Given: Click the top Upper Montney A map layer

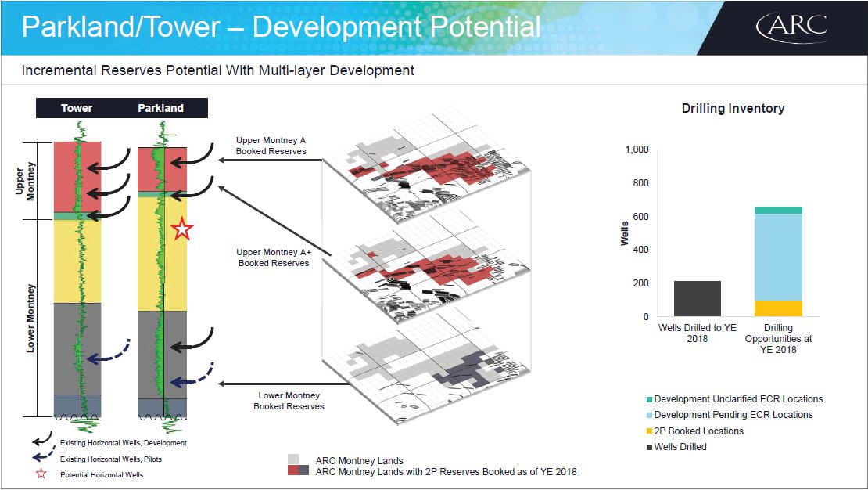Looking at the screenshot, I should pos(426,166).
